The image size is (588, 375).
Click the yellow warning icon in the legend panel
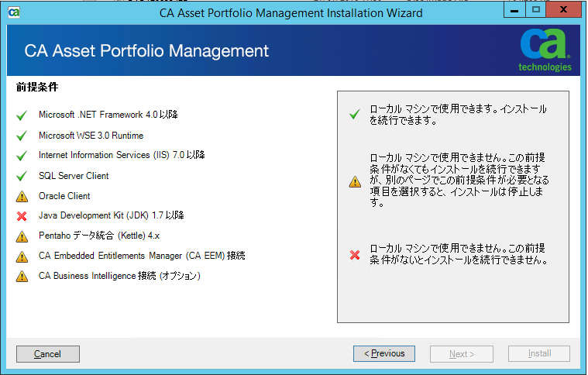(x=355, y=182)
